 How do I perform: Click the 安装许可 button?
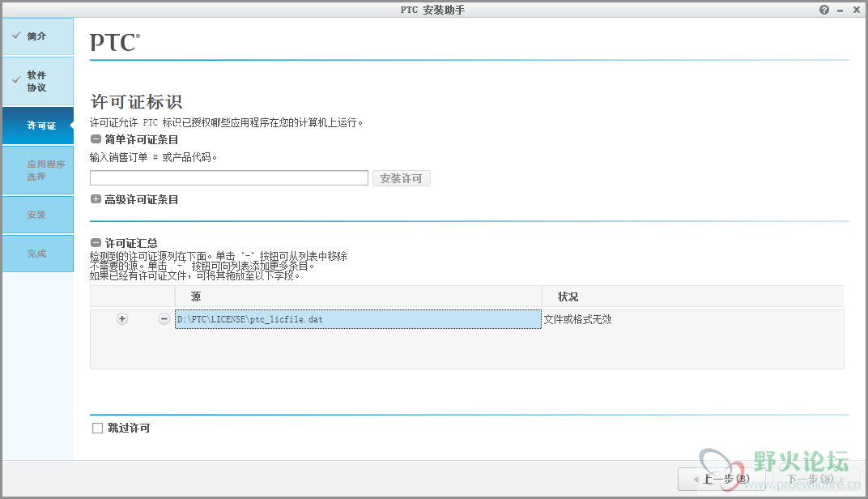coord(402,178)
